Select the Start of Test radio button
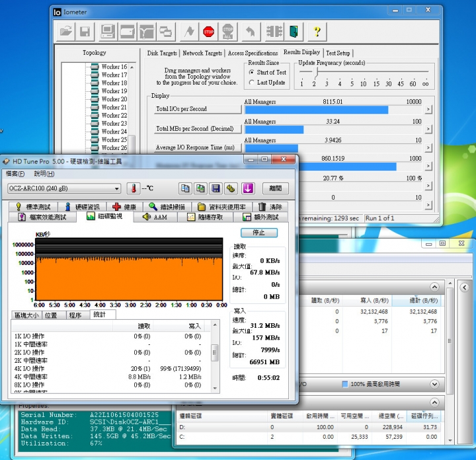The width and height of the screenshot is (476, 460). [252, 73]
